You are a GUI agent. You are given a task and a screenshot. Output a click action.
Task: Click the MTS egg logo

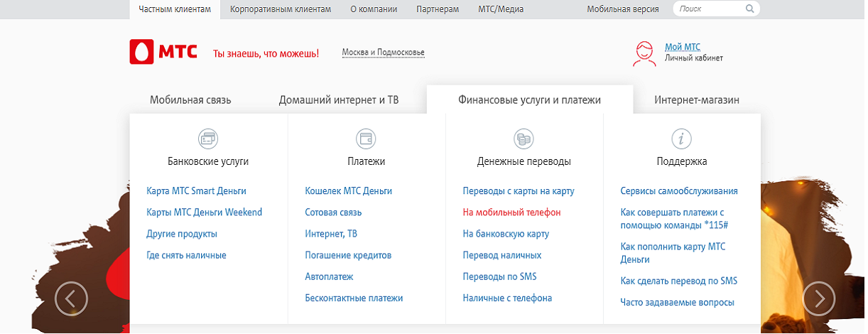[x=142, y=53]
